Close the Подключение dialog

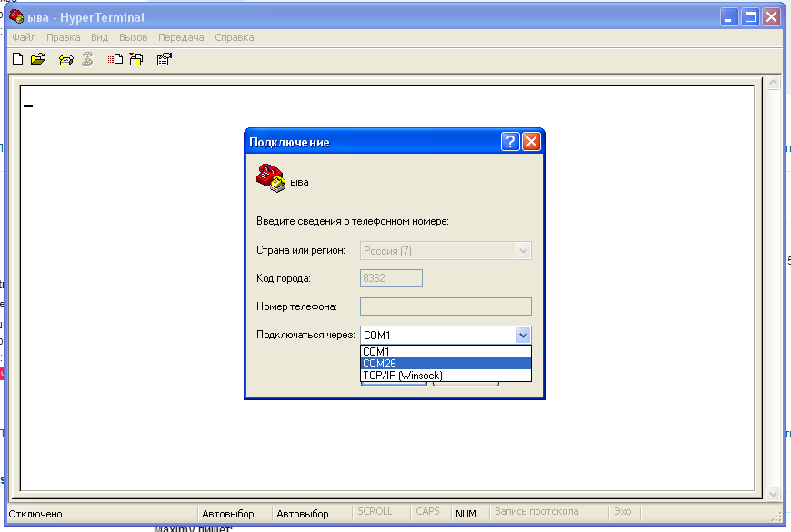[x=531, y=142]
